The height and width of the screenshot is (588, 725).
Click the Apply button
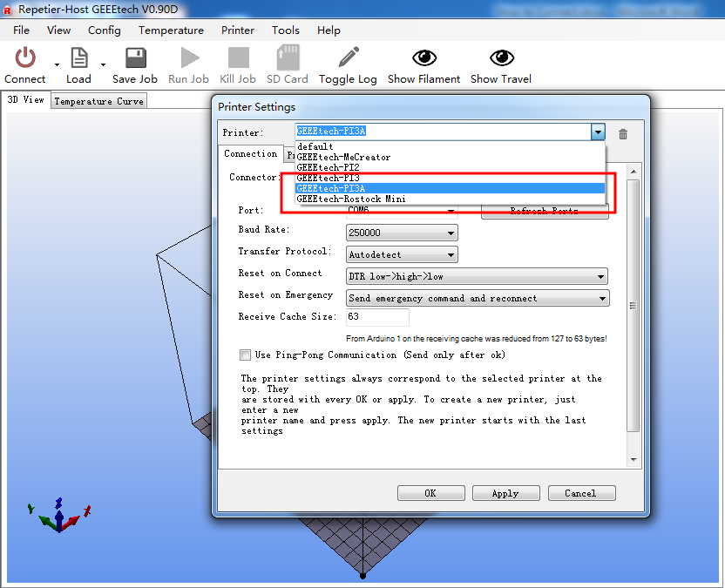(x=505, y=493)
